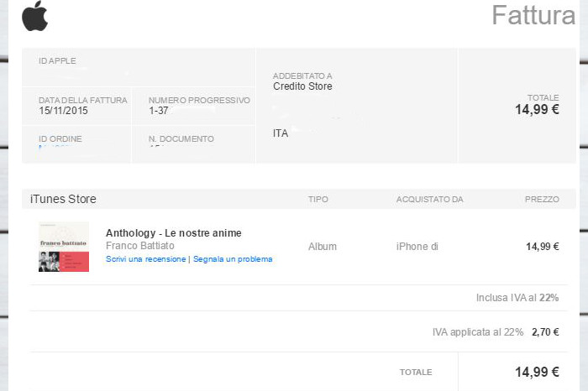
Task: Select the country code ITA
Action: tap(281, 133)
